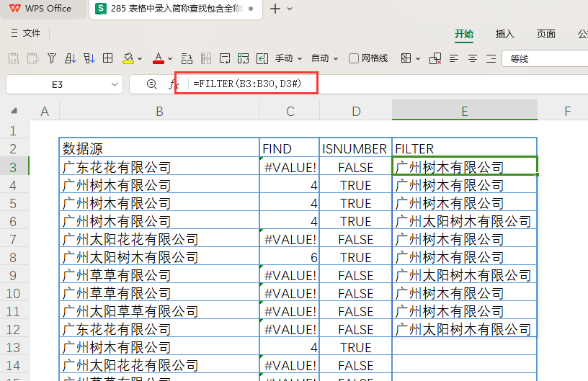Select cell C3 showing #VALUE!
Viewport: 588px width, 381px height.
[x=289, y=167]
